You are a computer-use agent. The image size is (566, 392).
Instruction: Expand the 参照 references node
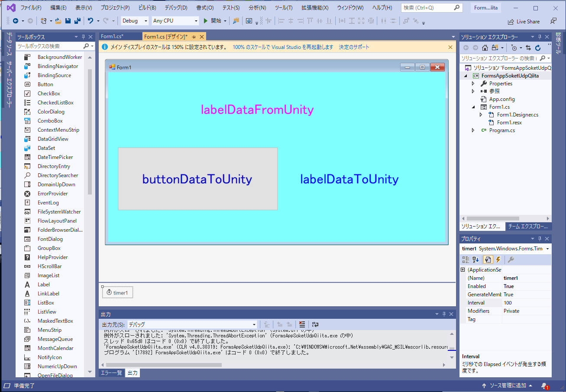[x=473, y=91]
